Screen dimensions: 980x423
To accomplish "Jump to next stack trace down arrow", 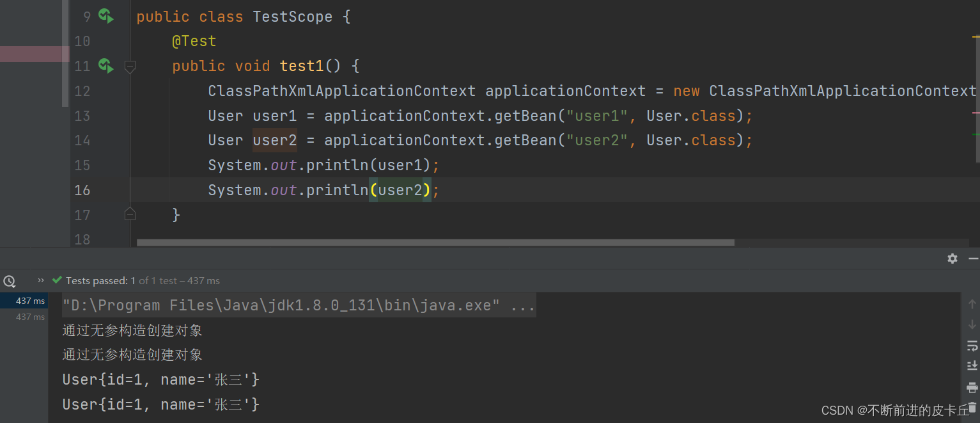I will click(972, 324).
